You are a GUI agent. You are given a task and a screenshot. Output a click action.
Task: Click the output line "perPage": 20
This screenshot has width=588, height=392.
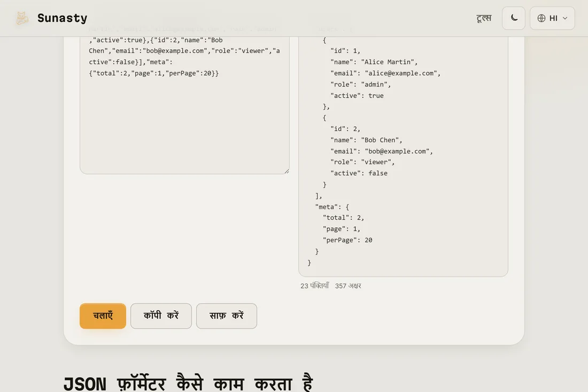347,240
